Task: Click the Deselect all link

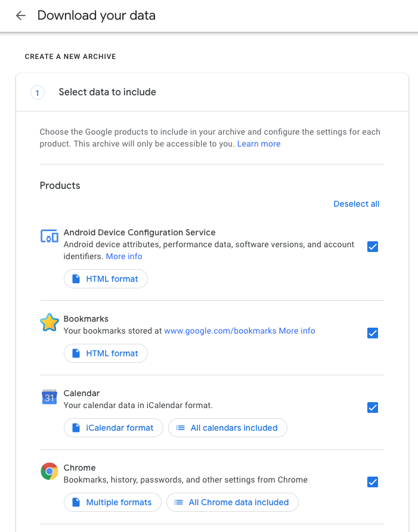Action: tap(356, 204)
